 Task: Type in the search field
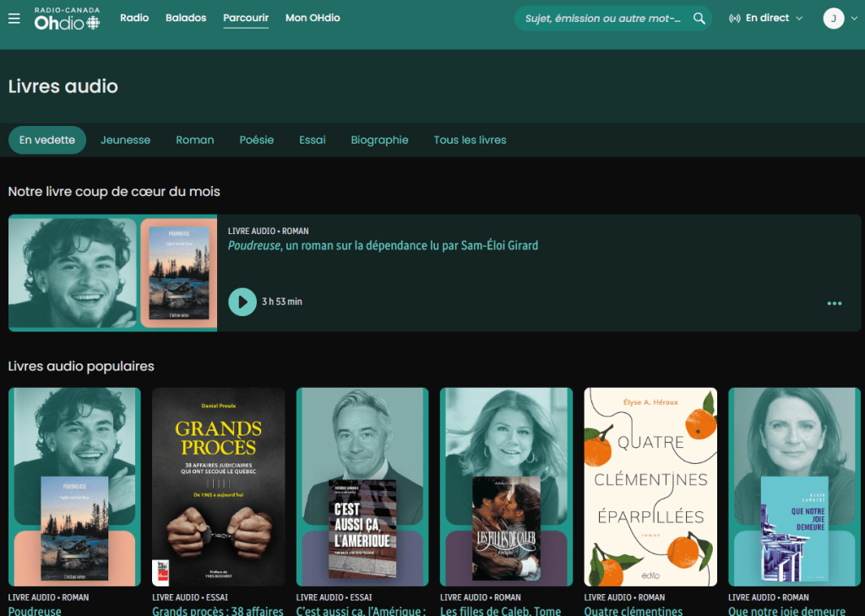602,19
